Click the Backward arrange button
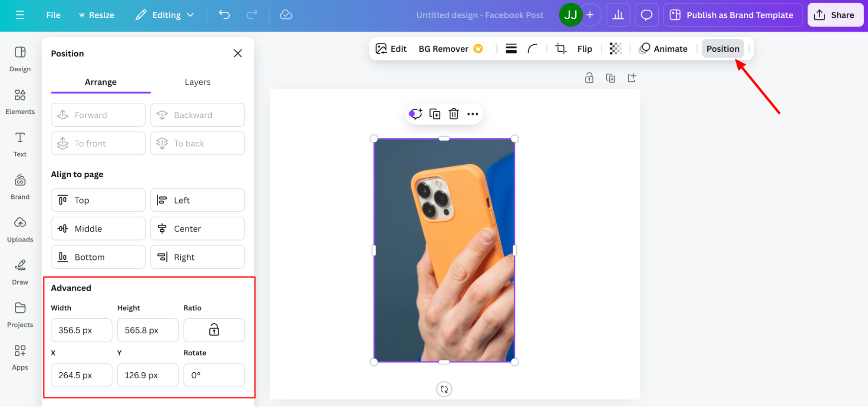 coord(198,115)
